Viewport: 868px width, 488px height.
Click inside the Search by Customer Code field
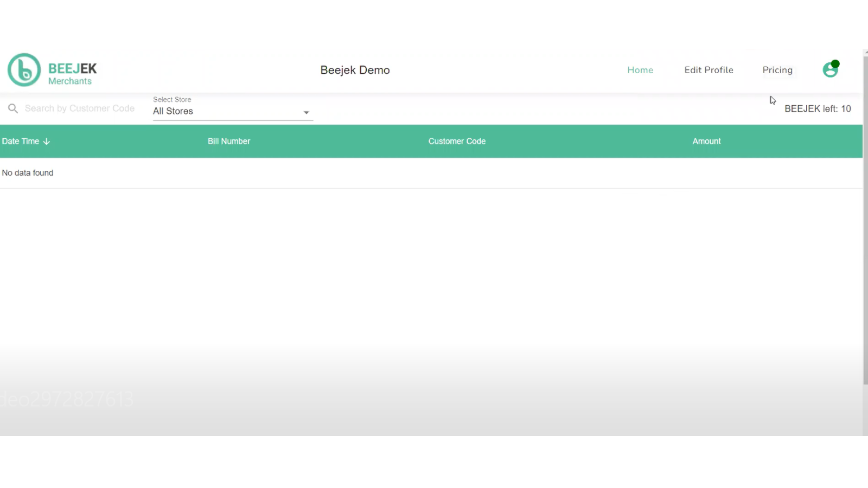(x=79, y=108)
